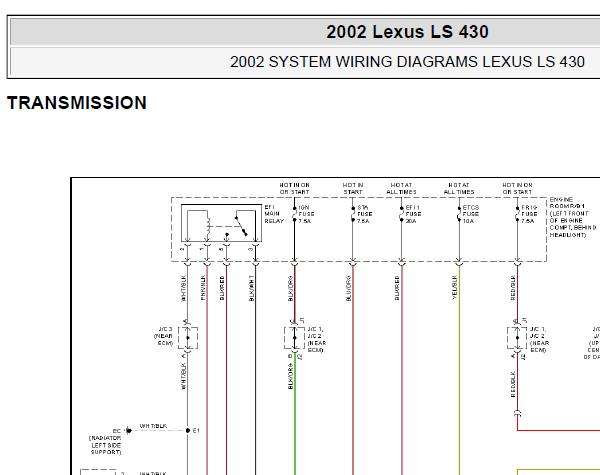600x475 pixels.
Task: Click the EC ground point symbol
Action: point(129,431)
